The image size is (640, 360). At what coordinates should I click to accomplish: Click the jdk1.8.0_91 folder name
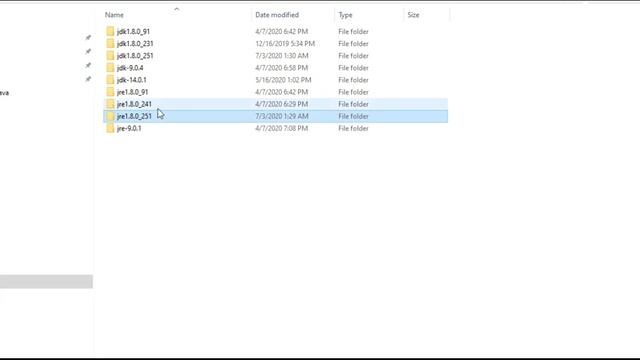133,31
